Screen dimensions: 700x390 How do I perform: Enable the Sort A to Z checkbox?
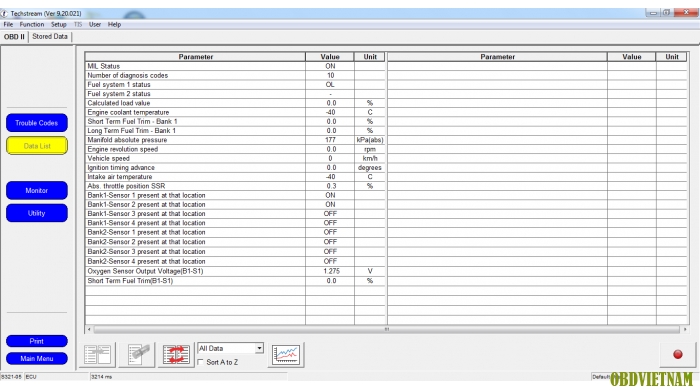pyautogui.click(x=200, y=362)
